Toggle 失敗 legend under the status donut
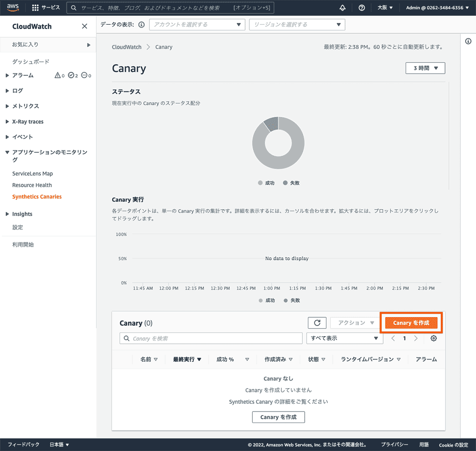The image size is (476, 451). coord(291,183)
